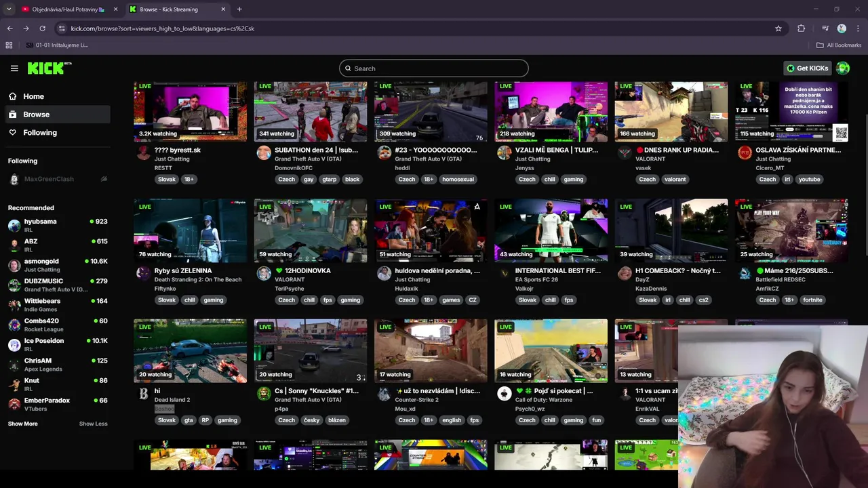Open All Bookmarks folder
Image resolution: width=868 pixels, height=488 pixels.
click(x=839, y=45)
